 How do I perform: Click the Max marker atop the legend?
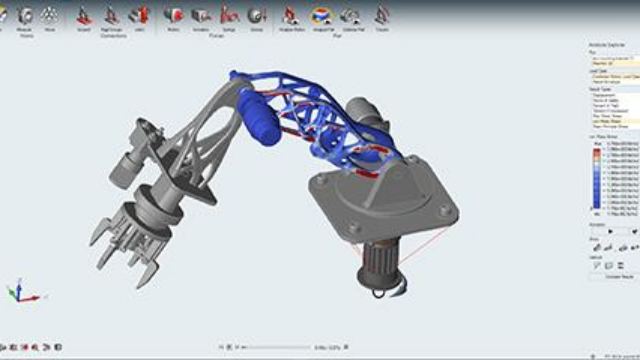598,144
